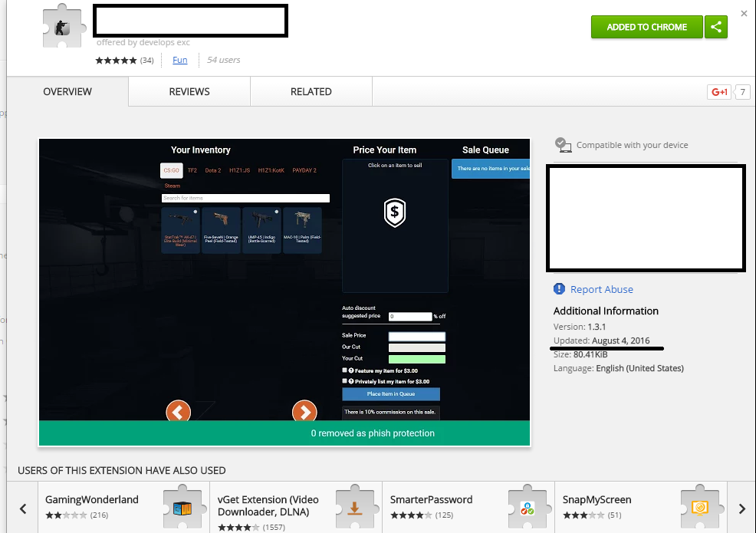
Task: Click 'offered by develops exc' text
Action: point(143,42)
